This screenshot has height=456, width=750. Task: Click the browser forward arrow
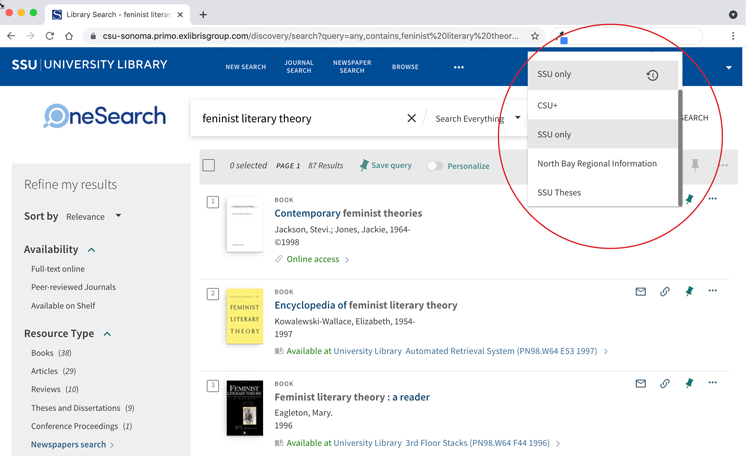[30, 36]
